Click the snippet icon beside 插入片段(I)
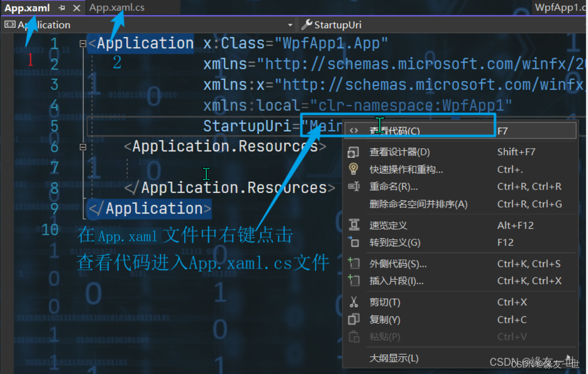588x374 pixels. 354,281
